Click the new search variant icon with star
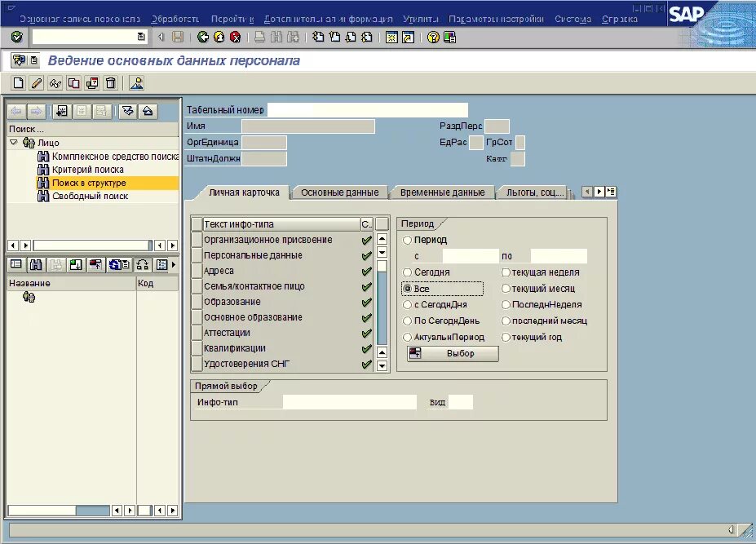This screenshot has width=756, height=544. pos(62,112)
